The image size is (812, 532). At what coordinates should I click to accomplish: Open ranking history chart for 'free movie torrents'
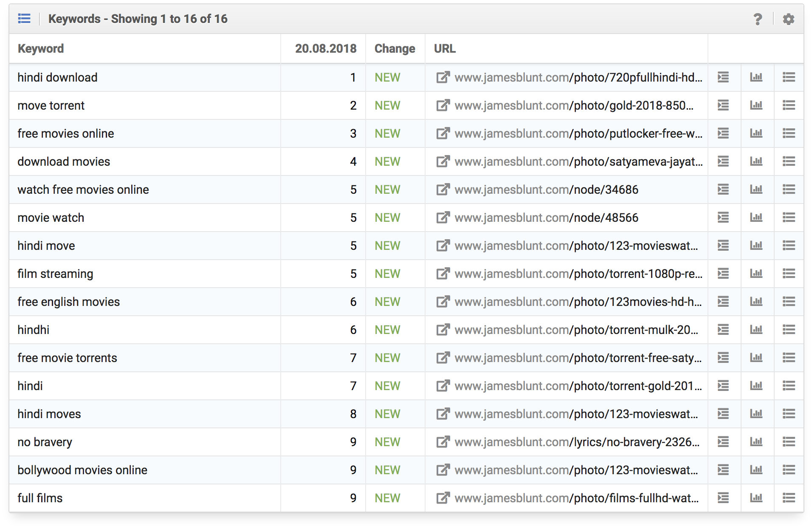pos(756,358)
